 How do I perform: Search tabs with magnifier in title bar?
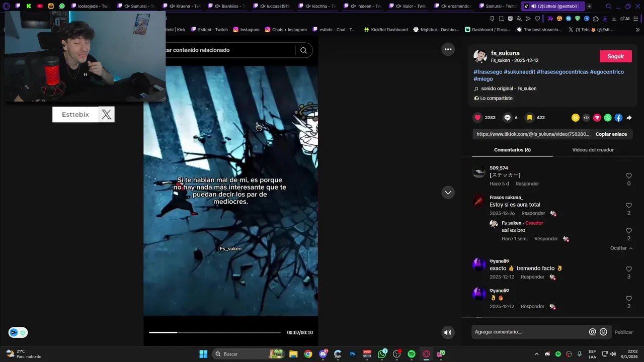click(x=608, y=7)
